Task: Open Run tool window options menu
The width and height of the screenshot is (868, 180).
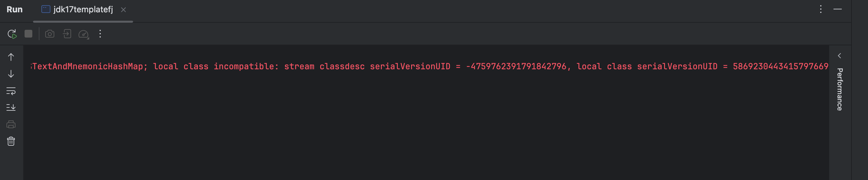Action: (821, 9)
